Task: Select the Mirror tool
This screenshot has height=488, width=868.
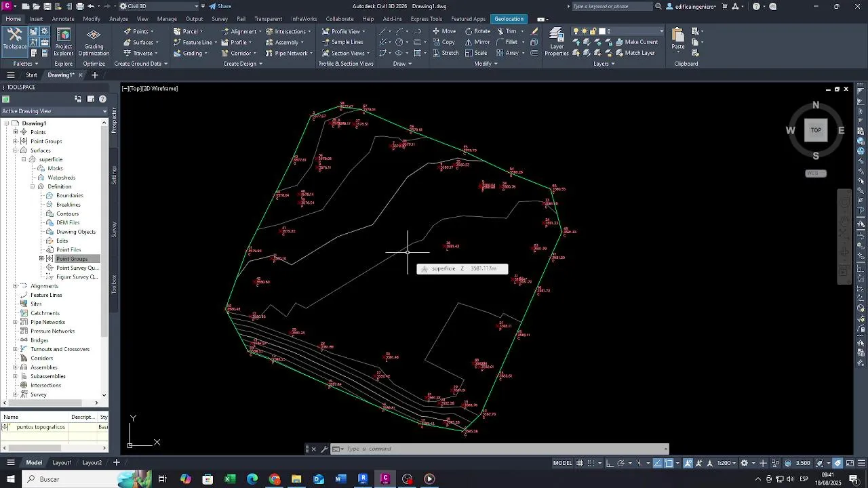Action: (x=478, y=42)
